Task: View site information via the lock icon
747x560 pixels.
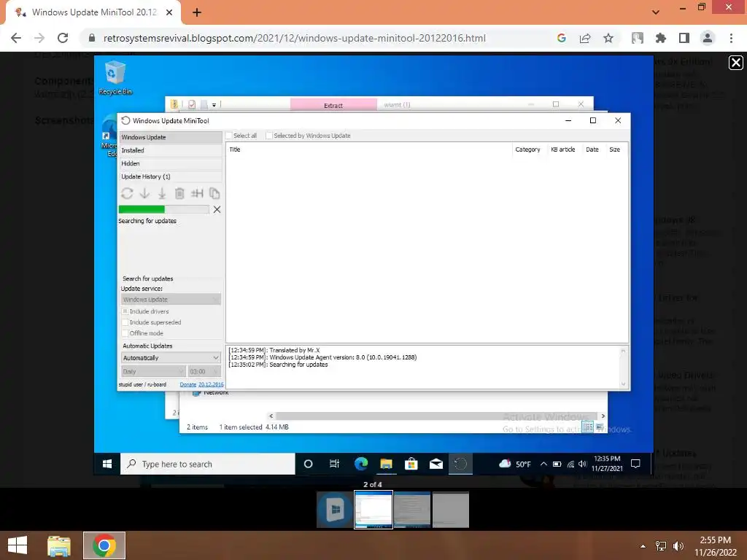Action: (x=92, y=38)
